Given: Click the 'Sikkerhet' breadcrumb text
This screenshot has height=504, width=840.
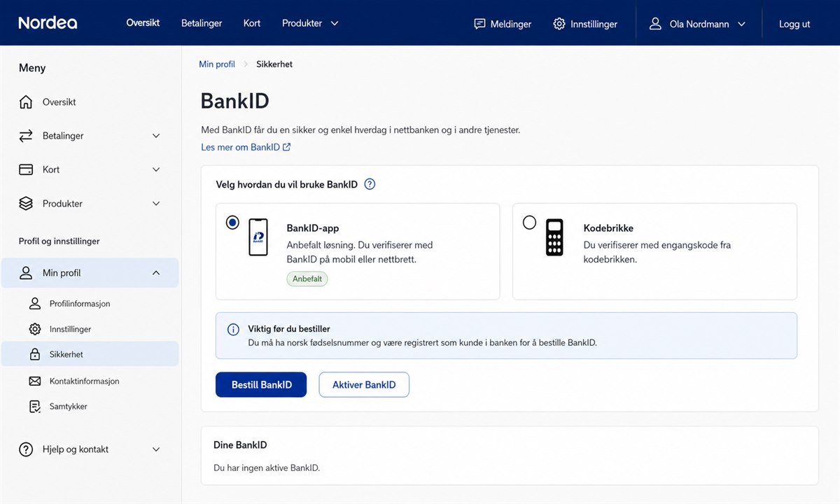Looking at the screenshot, I should pos(274,64).
